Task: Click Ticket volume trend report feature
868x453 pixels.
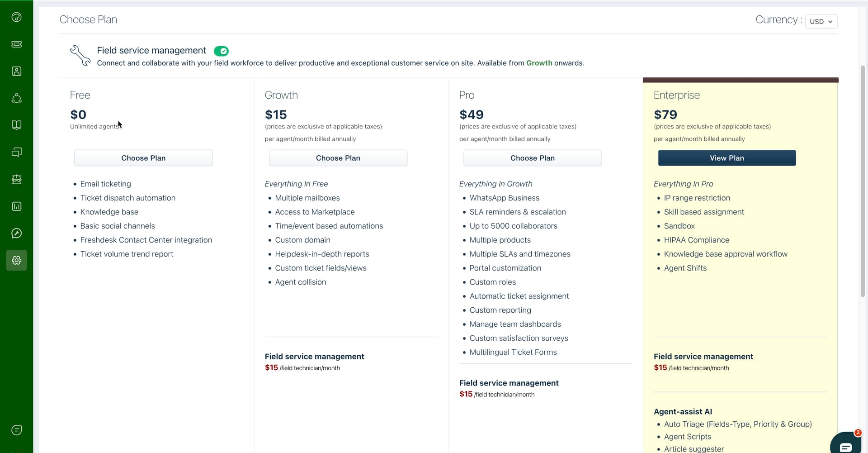Action: tap(127, 254)
